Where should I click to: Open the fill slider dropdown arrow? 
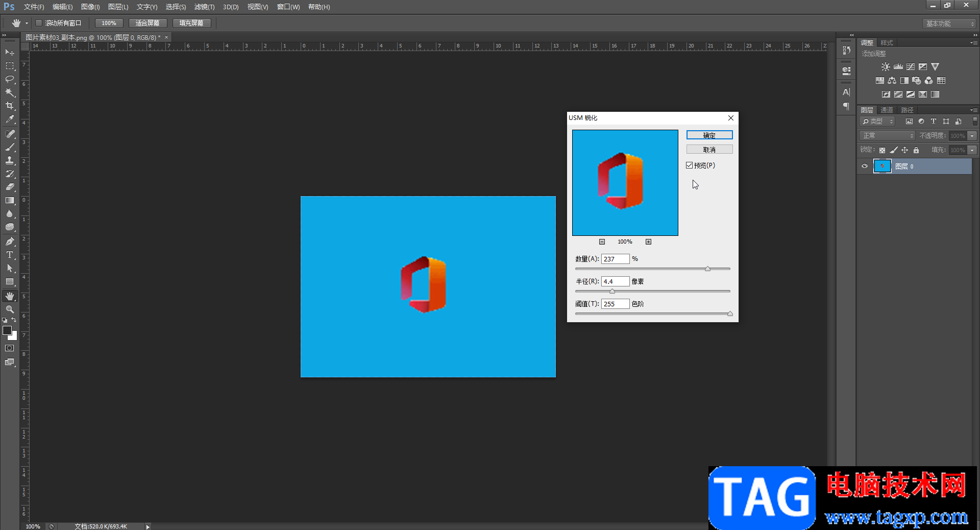click(x=972, y=150)
